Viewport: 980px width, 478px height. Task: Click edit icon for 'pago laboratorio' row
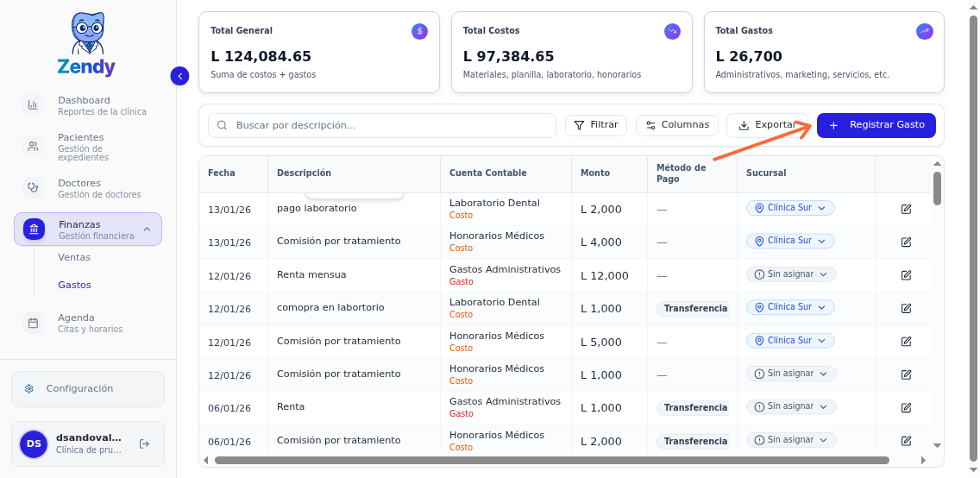tap(906, 209)
